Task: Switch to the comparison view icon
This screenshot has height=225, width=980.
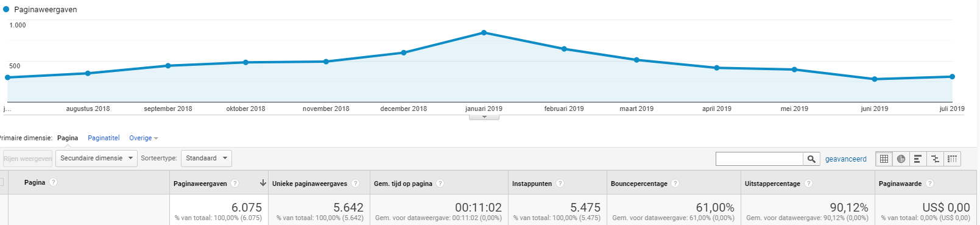Action: [935, 159]
